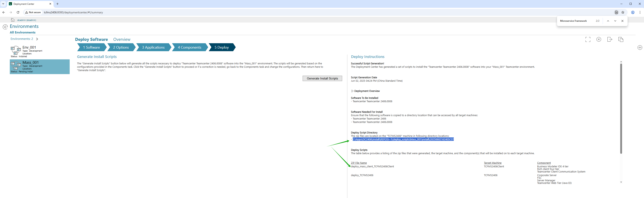Click the Not secure site info badge

tap(33, 12)
